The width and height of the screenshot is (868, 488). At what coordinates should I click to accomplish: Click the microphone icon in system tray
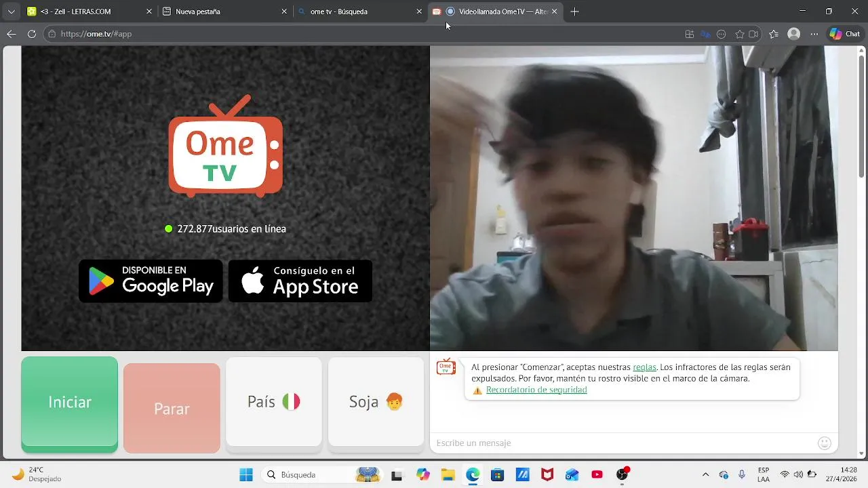tap(742, 474)
